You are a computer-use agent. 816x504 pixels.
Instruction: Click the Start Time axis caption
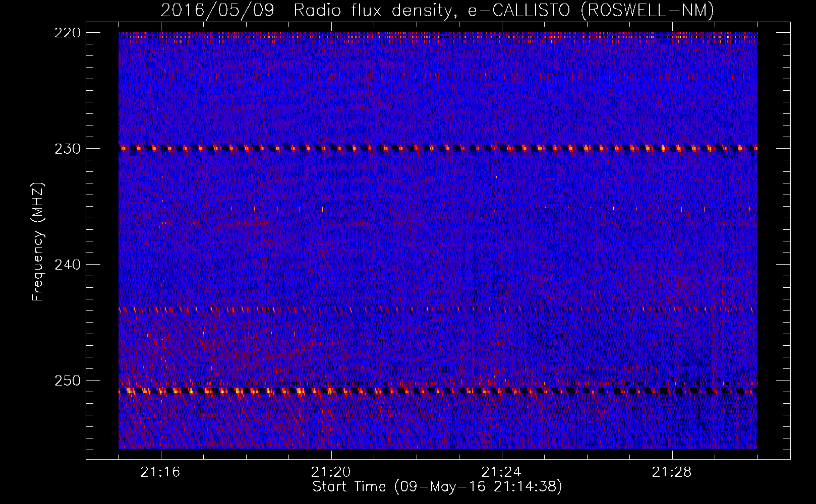[437, 487]
